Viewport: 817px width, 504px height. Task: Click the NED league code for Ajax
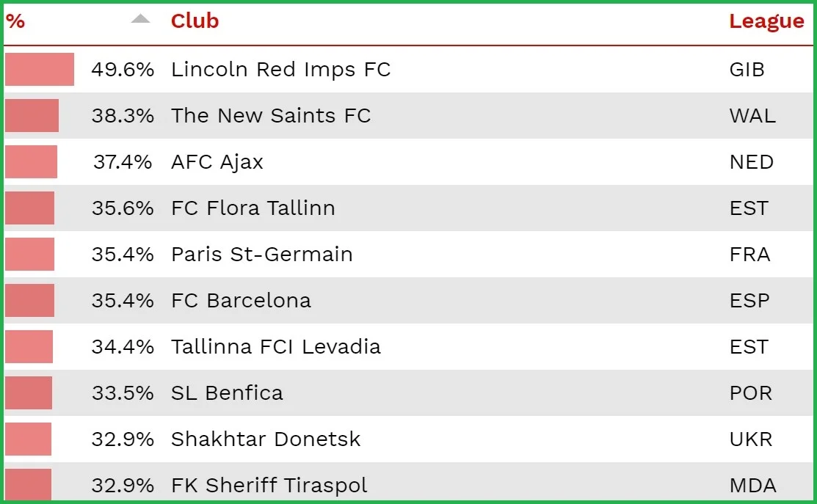(751, 162)
